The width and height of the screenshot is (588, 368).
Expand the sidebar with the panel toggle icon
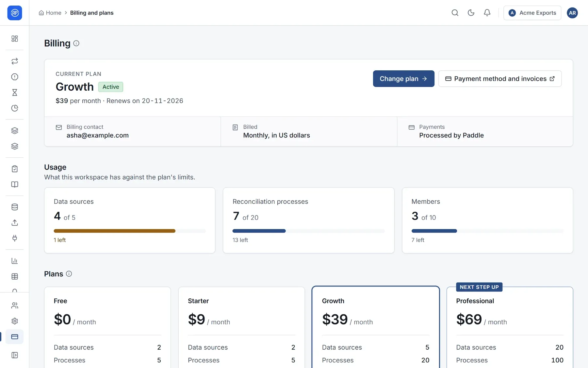click(15, 355)
